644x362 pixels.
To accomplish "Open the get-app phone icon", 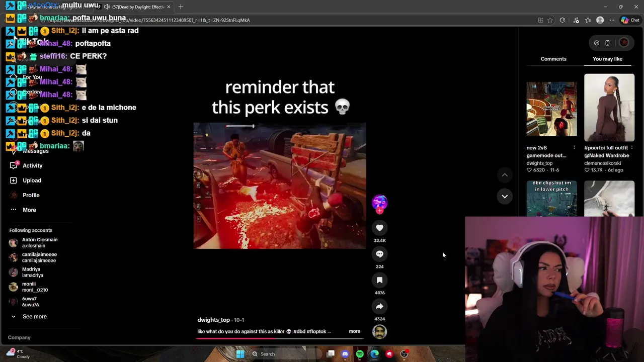I will (x=607, y=43).
